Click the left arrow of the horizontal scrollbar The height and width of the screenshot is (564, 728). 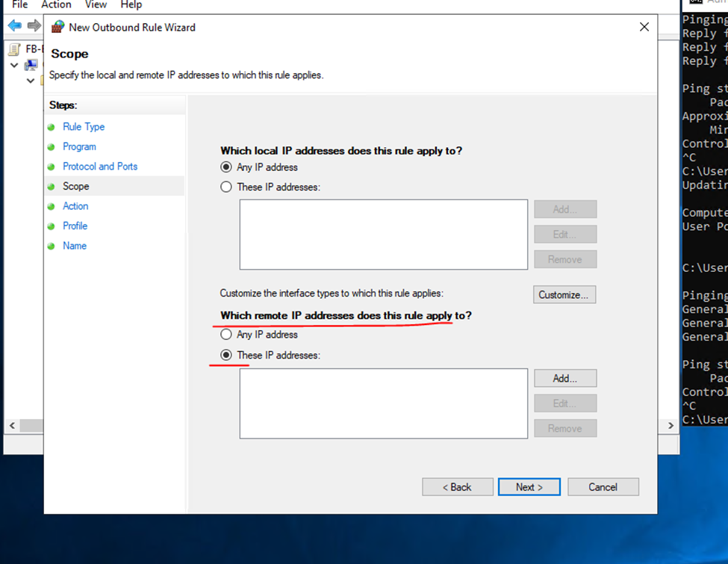(11, 425)
